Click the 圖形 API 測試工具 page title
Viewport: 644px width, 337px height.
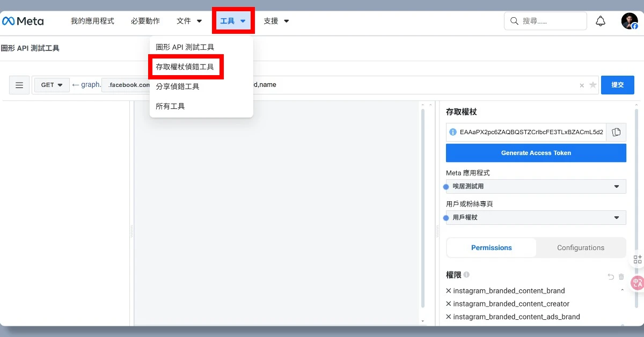[x=30, y=48]
